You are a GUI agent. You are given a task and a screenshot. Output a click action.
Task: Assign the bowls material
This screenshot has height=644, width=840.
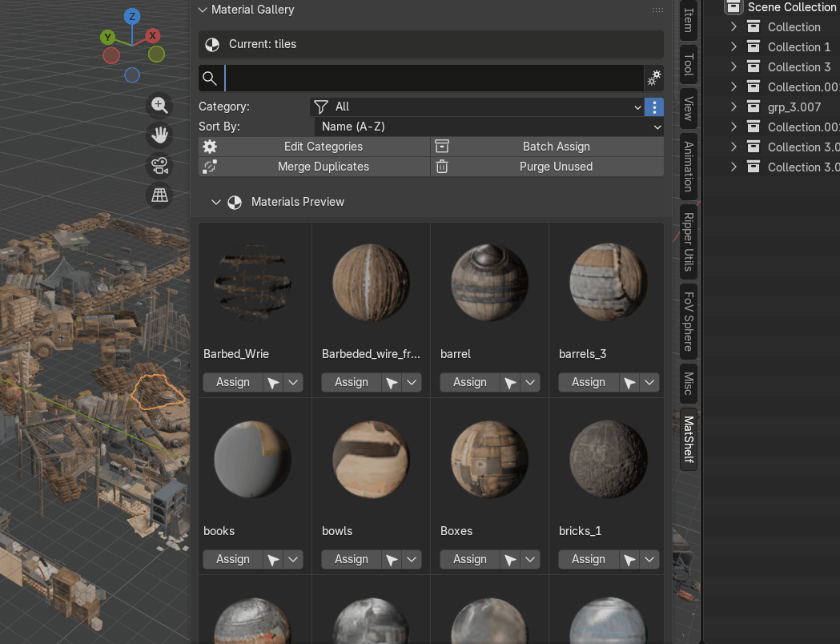click(352, 559)
